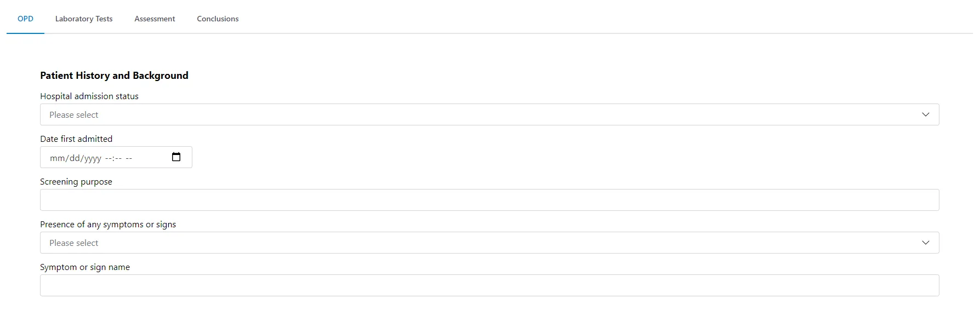Click the month portion of the date input
Viewport: 980px width, 316px height.
(x=56, y=158)
